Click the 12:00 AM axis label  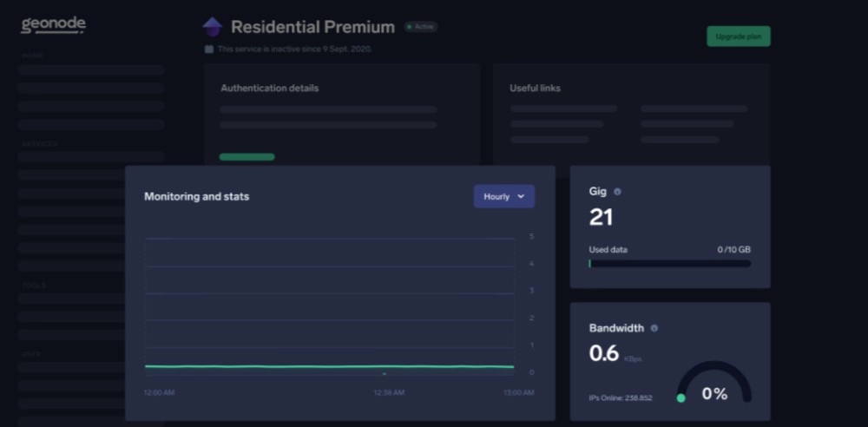coord(159,392)
